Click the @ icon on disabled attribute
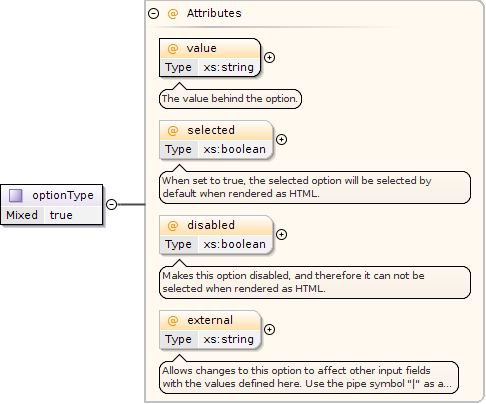The width and height of the screenshot is (486, 404). [x=173, y=226]
